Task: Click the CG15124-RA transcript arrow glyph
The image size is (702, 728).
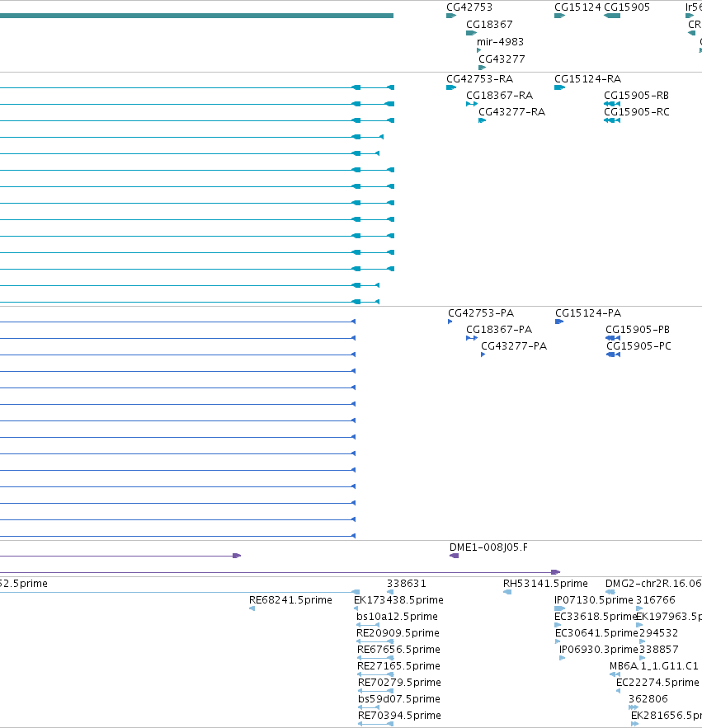Action: (x=559, y=87)
